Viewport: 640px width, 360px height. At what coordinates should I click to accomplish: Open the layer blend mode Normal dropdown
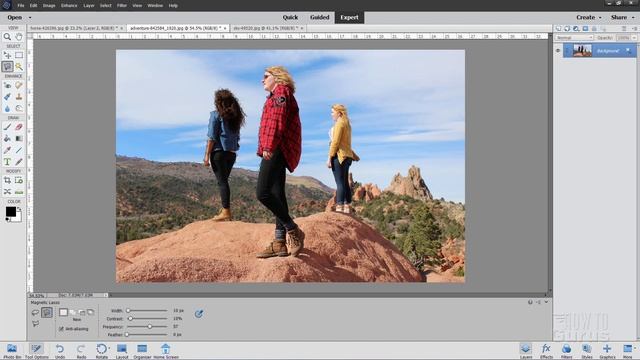tap(574, 38)
